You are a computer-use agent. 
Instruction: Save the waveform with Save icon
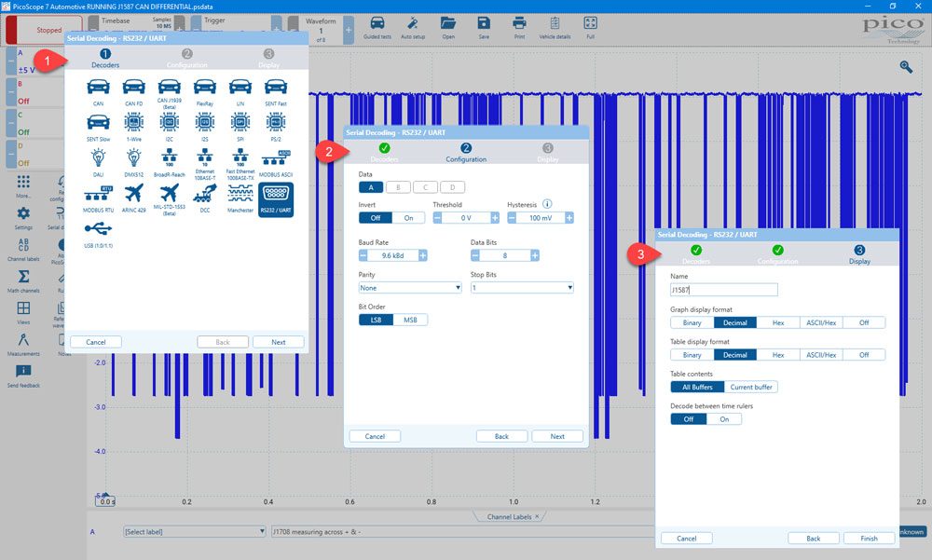coord(484,27)
